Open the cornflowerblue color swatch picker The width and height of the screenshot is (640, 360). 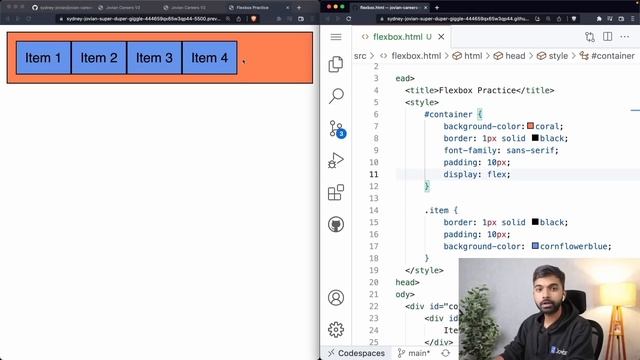coord(535,246)
